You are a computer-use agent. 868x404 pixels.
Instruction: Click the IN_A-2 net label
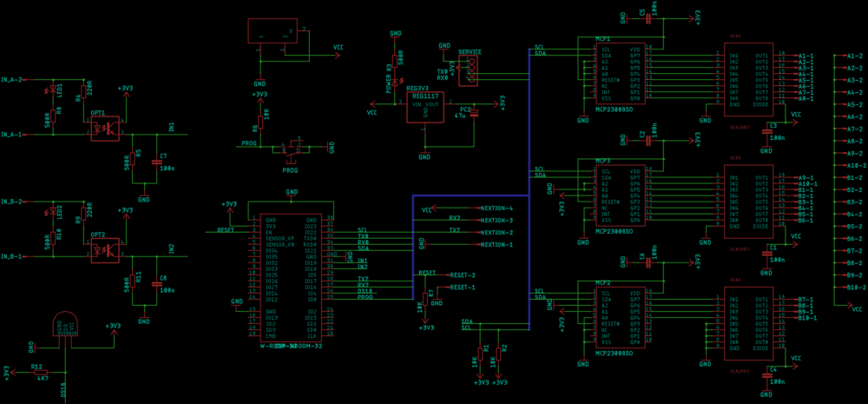[x=11, y=79]
